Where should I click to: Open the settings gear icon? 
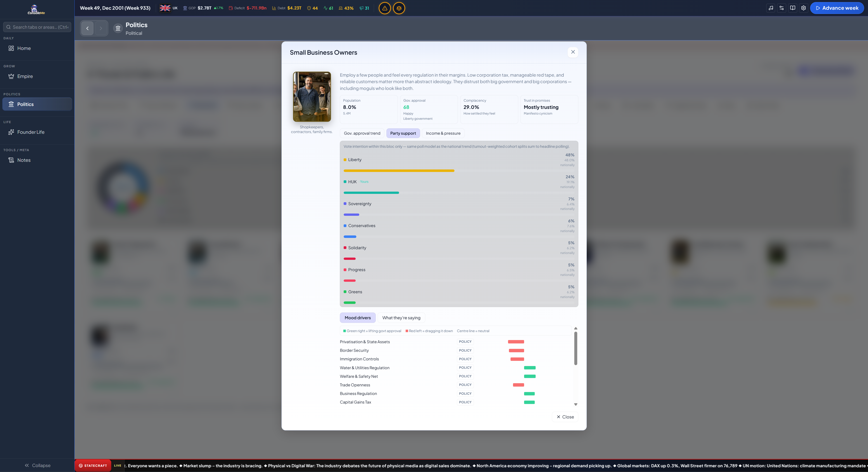(804, 8)
